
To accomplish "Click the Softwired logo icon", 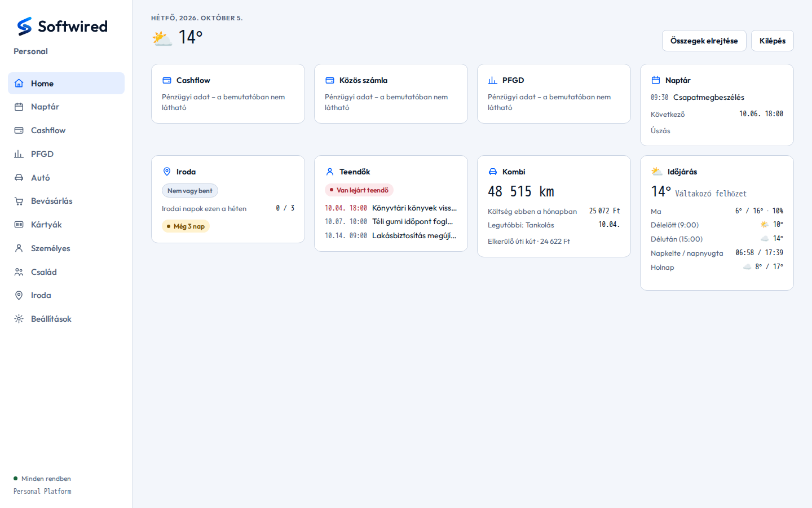I will click(24, 26).
